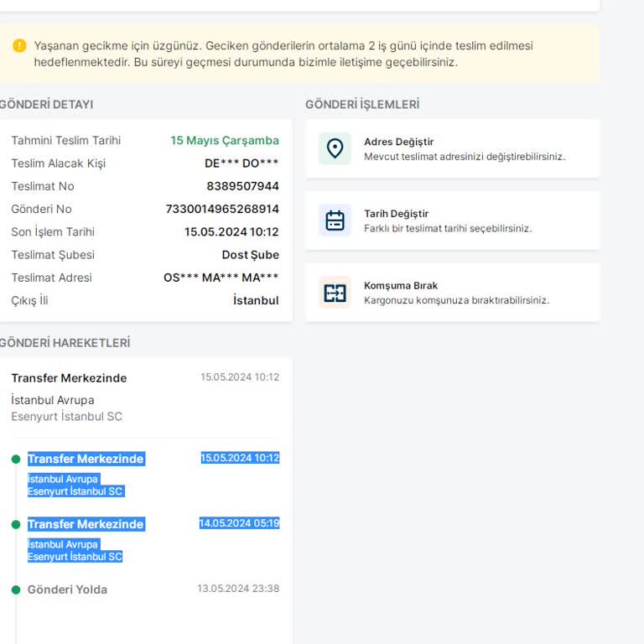This screenshot has height=644, width=644.
Task: Click Teslimat No value 8389507944
Action: [242, 186]
